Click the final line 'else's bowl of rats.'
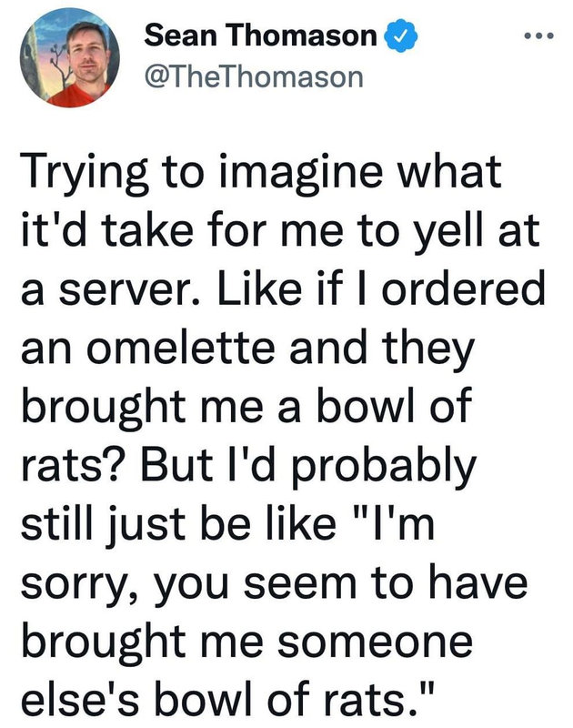 tap(235, 700)
